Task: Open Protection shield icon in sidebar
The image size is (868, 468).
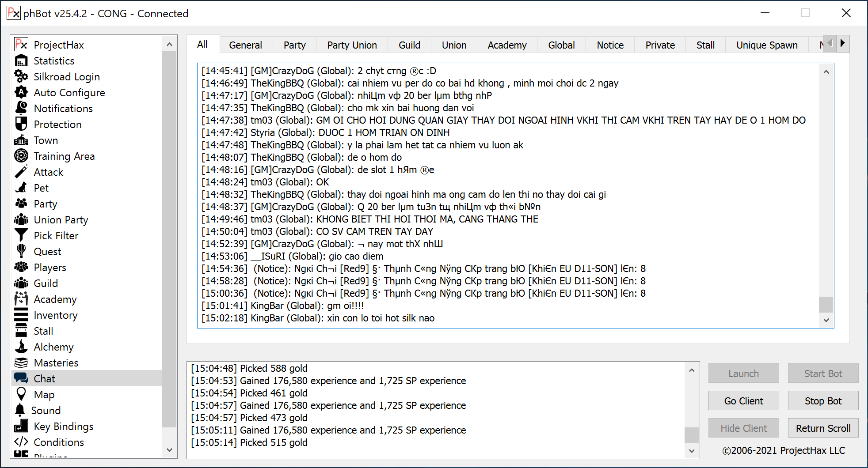Action: click(x=21, y=124)
